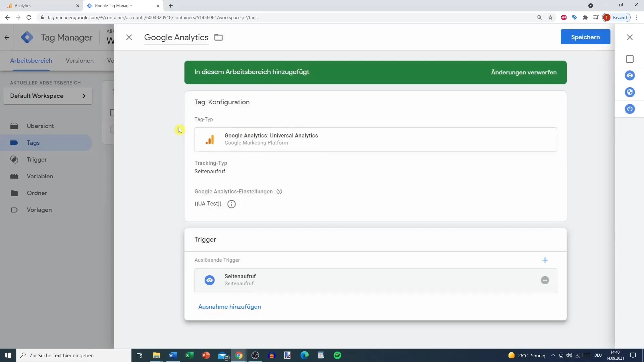
Task: Close the Google Analytics tag editor
Action: point(129,37)
